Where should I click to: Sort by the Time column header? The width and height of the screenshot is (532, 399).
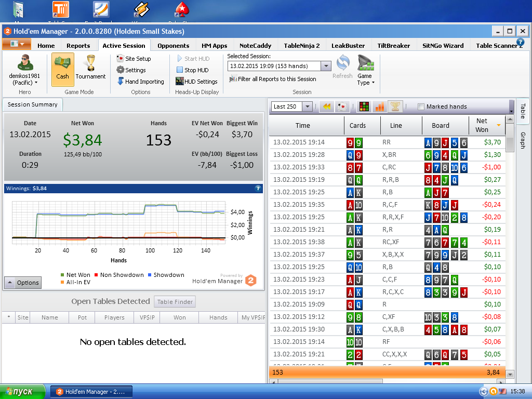point(303,126)
